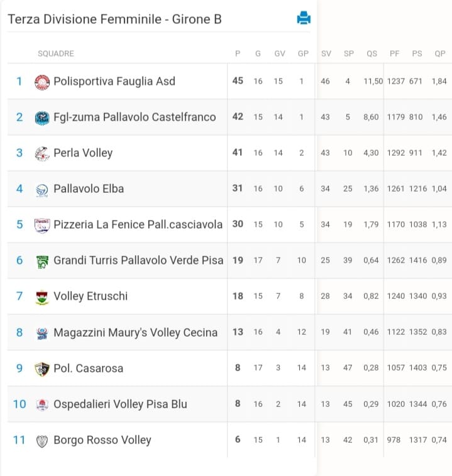Image resolution: width=452 pixels, height=476 pixels.
Task: Click Magazzini Maury's Volley Cecina logo
Action: pos(42,333)
